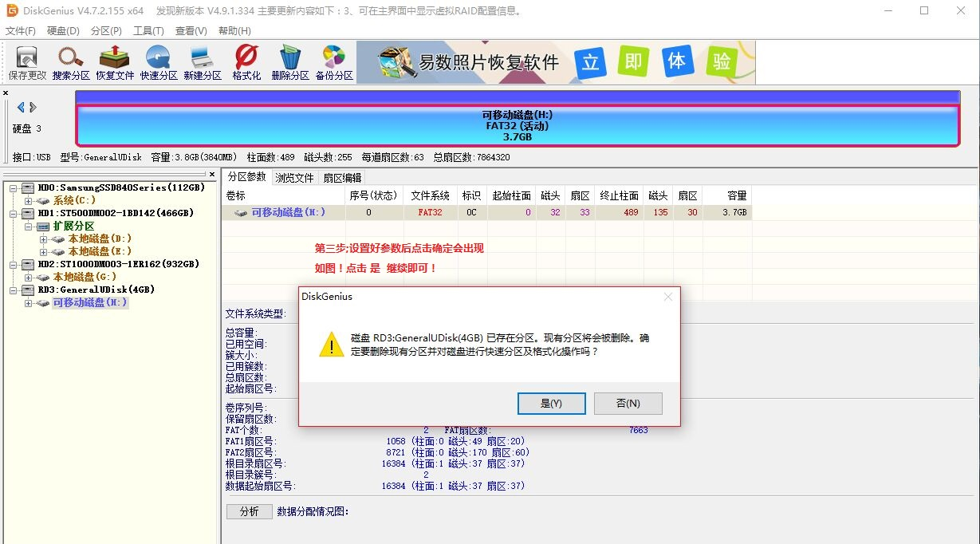This screenshot has width=980, height=544.
Task: Go to previous disk with left arrow
Action: click(21, 107)
